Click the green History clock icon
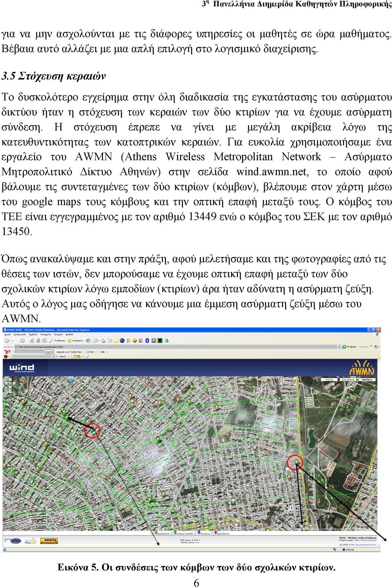 click(88, 341)
